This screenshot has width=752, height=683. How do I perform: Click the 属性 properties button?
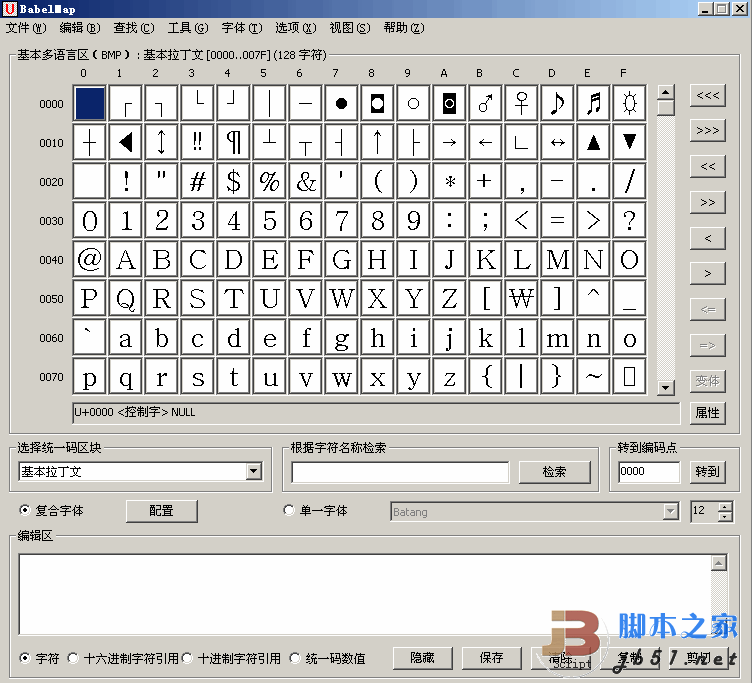[707, 413]
